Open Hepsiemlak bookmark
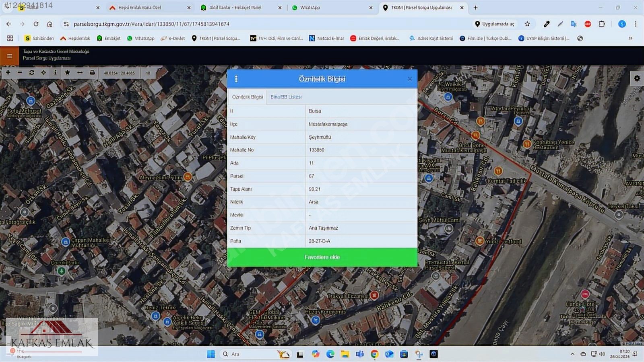The width and height of the screenshot is (644, 362). point(75,38)
